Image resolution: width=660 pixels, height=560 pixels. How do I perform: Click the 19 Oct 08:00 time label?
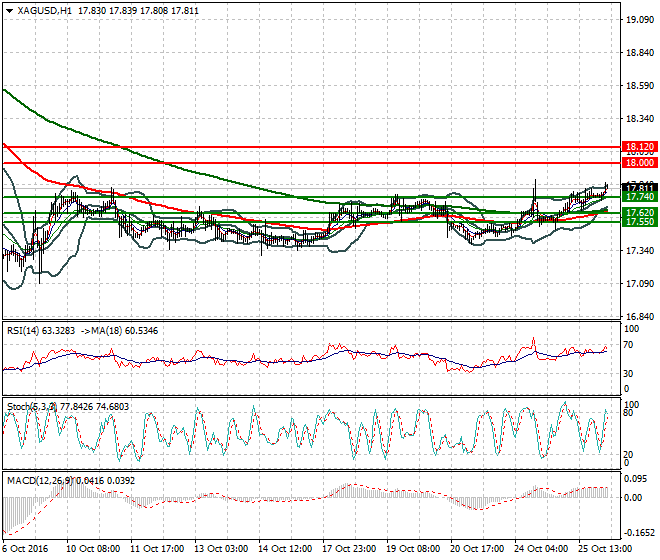[413, 549]
